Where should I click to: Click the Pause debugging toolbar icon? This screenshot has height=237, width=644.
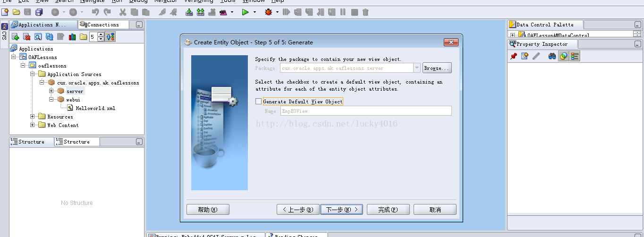(343, 12)
